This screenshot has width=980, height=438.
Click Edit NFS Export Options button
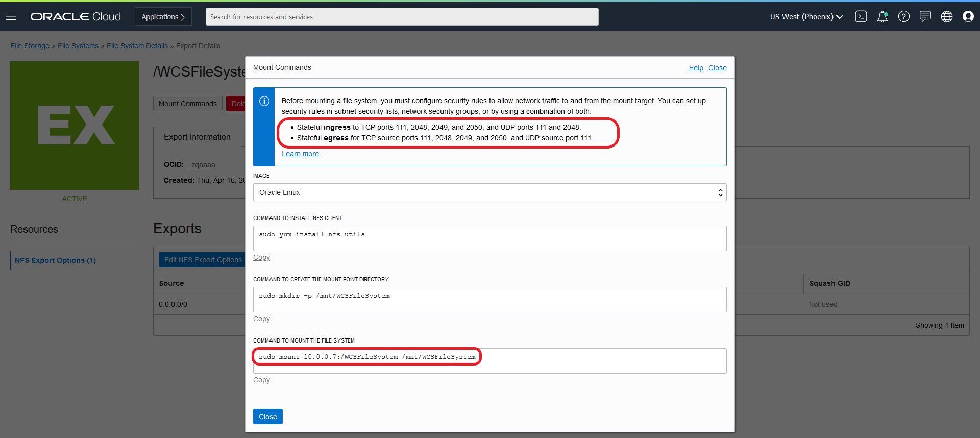tap(202, 260)
